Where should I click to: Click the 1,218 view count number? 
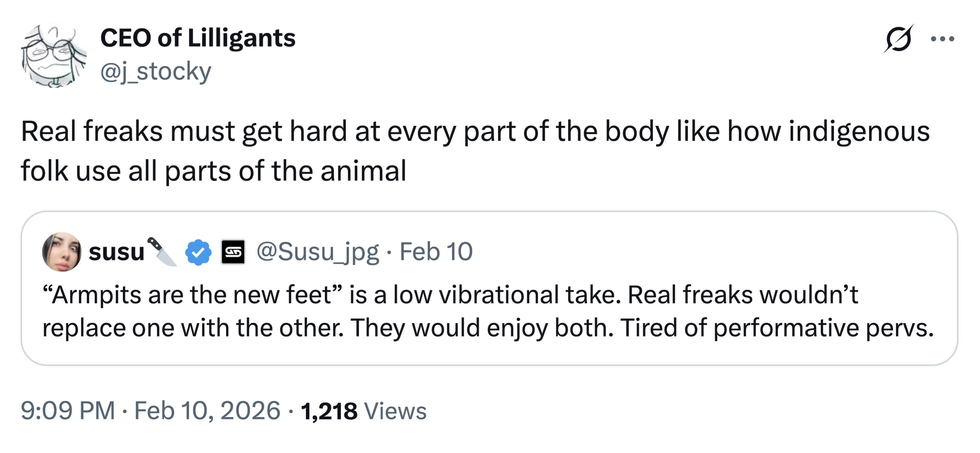pos(329,411)
